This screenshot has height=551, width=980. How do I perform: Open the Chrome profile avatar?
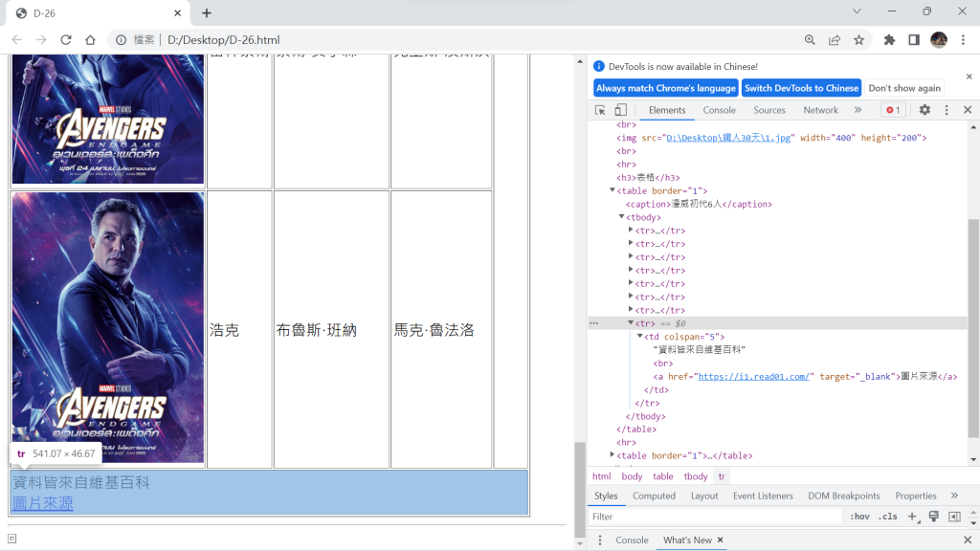[939, 40]
